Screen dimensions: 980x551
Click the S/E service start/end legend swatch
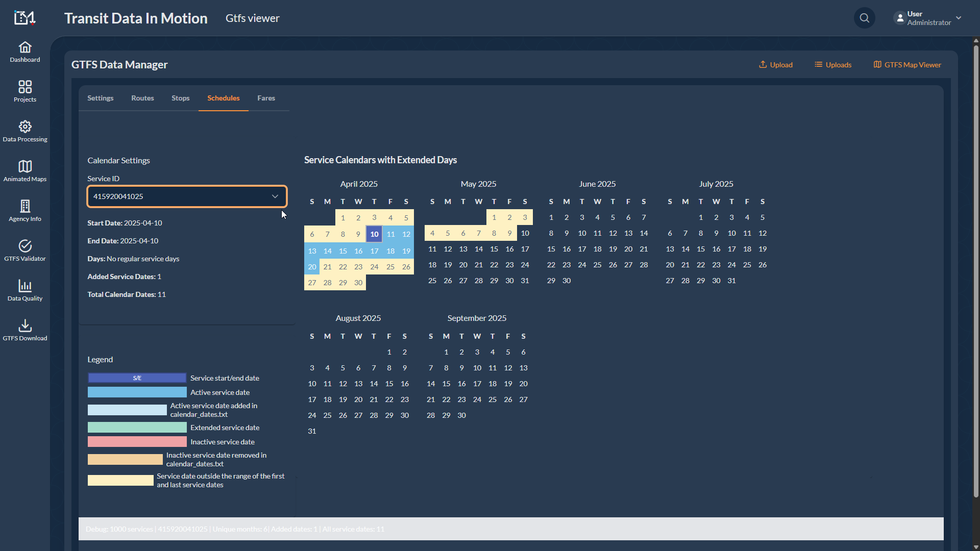click(x=137, y=378)
